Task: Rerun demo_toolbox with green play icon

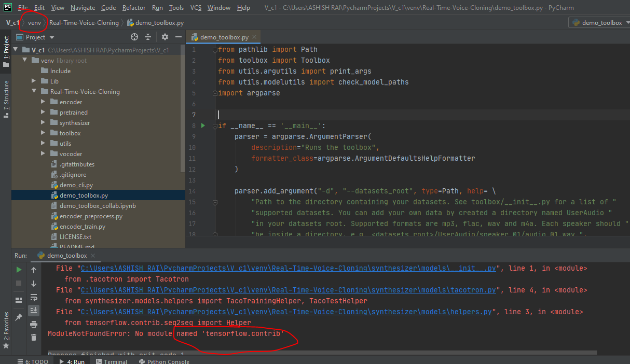Action: [x=19, y=270]
